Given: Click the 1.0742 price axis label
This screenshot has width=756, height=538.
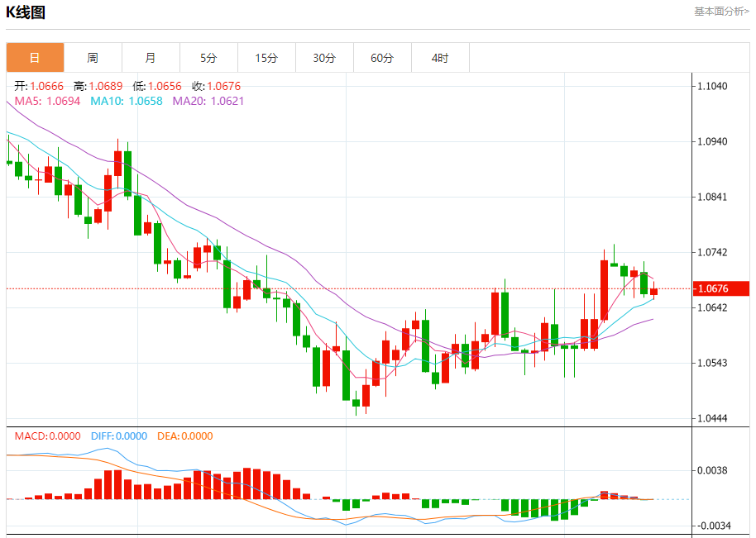Looking at the screenshot, I should [x=713, y=252].
